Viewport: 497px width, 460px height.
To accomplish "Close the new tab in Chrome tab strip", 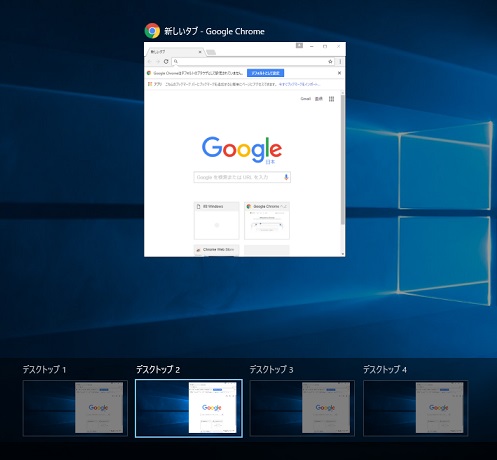I will [x=200, y=52].
